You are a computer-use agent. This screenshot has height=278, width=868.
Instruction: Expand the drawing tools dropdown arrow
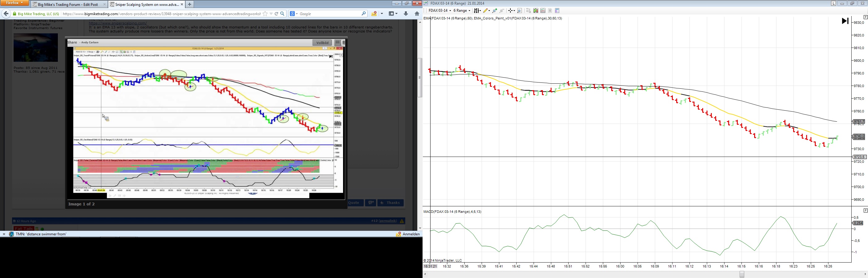489,11
